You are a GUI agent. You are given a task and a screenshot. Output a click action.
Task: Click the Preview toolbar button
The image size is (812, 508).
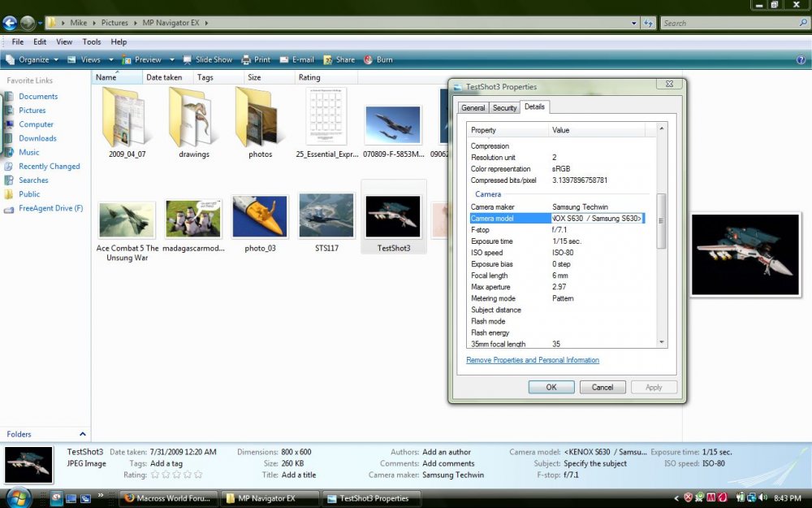(x=142, y=59)
